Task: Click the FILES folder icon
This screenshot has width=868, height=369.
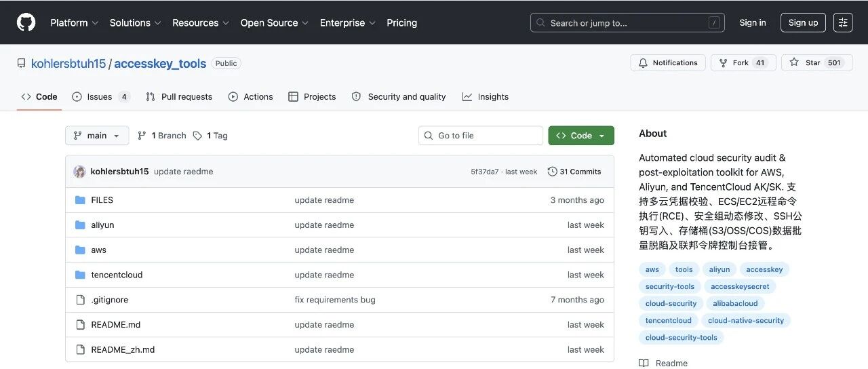Action: pyautogui.click(x=80, y=200)
